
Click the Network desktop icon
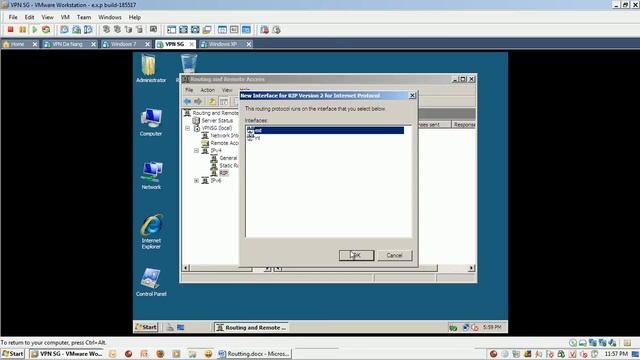click(x=151, y=176)
